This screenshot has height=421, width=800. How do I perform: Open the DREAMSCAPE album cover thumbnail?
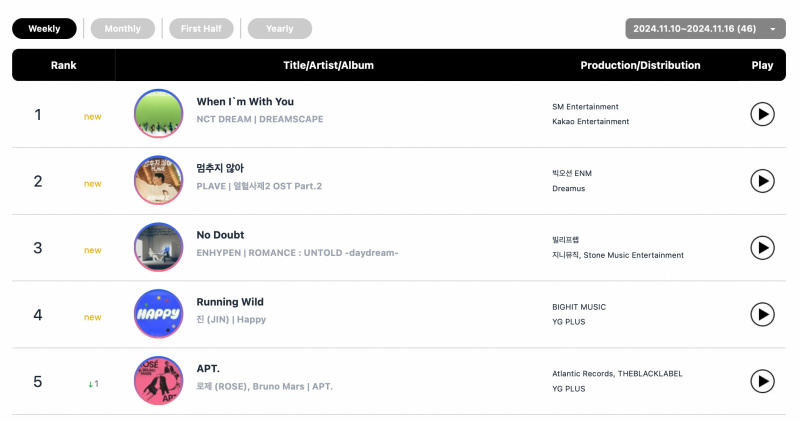(x=159, y=113)
